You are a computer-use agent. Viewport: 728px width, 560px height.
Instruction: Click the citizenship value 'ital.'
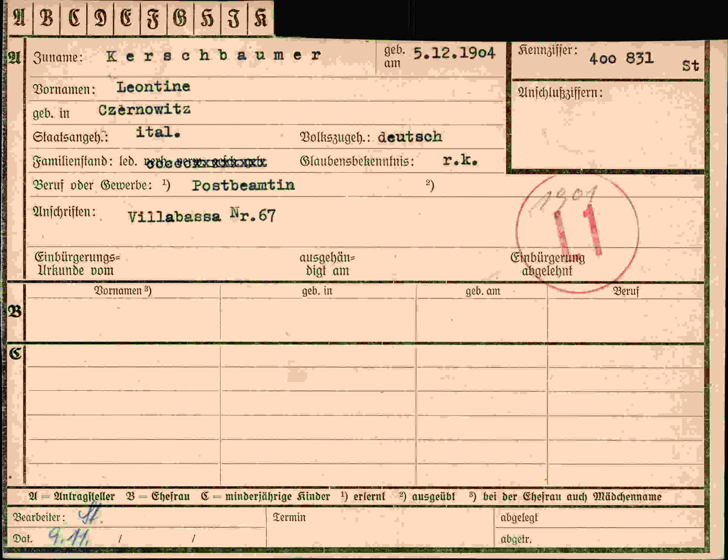coord(158,133)
